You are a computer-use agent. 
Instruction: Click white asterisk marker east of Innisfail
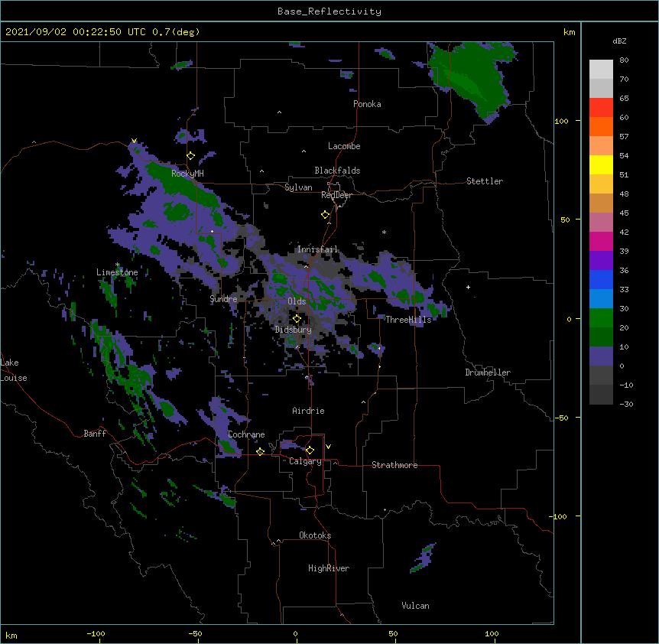(x=384, y=232)
